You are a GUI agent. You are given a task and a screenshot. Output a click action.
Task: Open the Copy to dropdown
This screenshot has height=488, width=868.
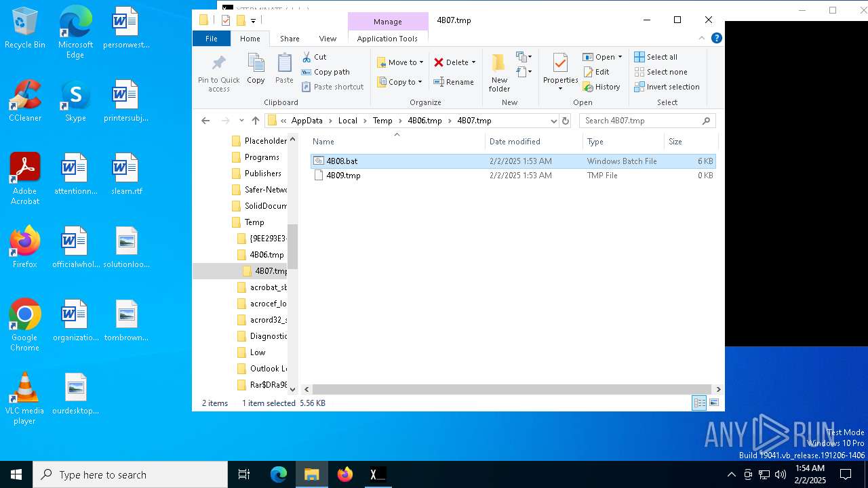point(399,82)
